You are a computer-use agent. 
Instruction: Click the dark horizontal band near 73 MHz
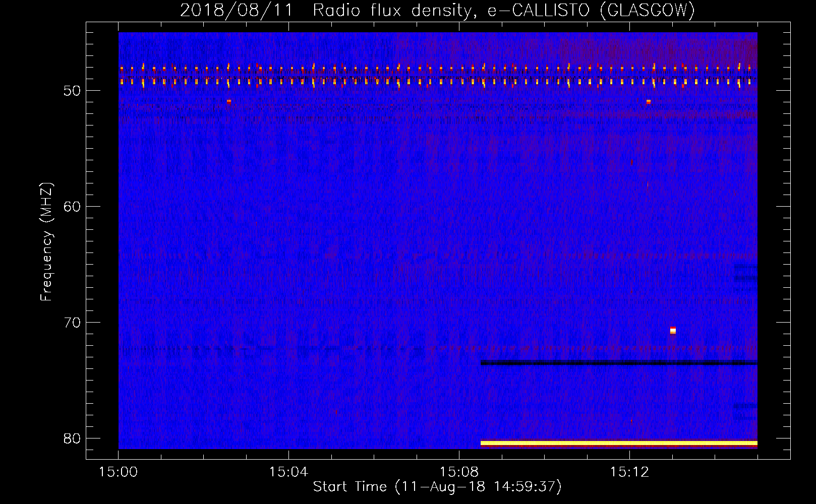pos(619,362)
